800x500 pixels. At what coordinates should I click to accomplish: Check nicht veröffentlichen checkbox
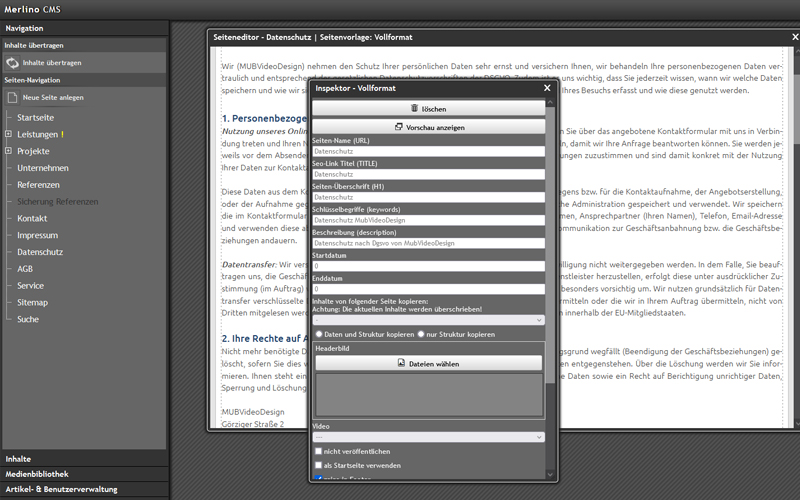click(x=318, y=451)
